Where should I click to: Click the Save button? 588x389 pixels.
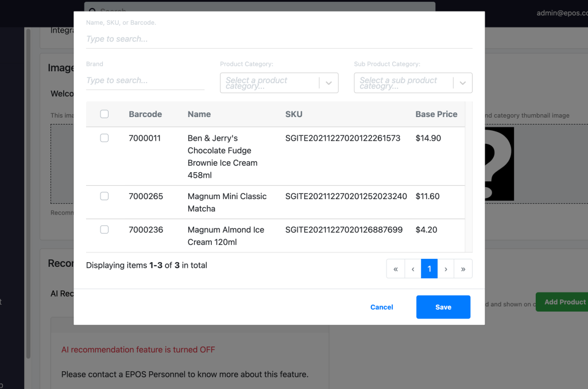tap(443, 307)
